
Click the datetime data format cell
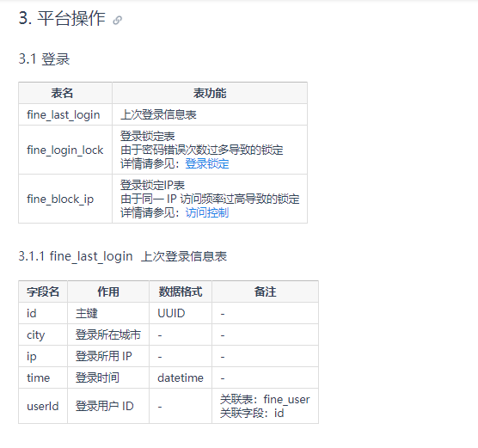click(x=181, y=377)
